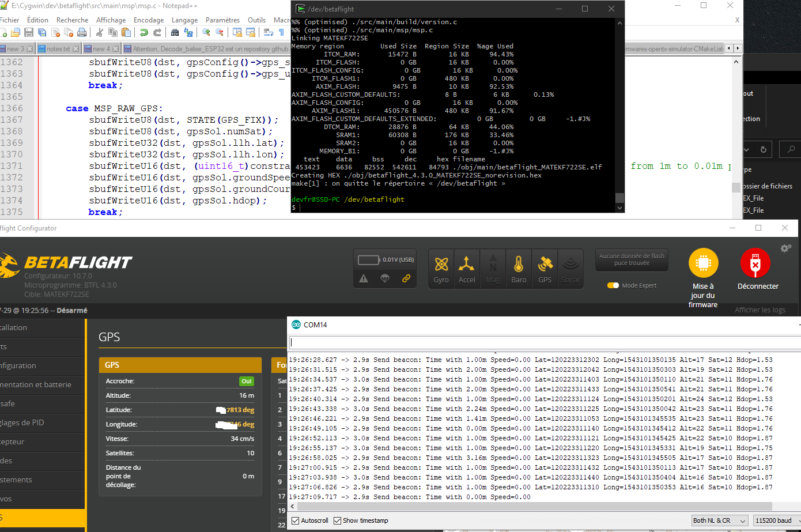Open the Betaflight settings gear icon
This screenshot has height=532, width=801.
[786, 248]
